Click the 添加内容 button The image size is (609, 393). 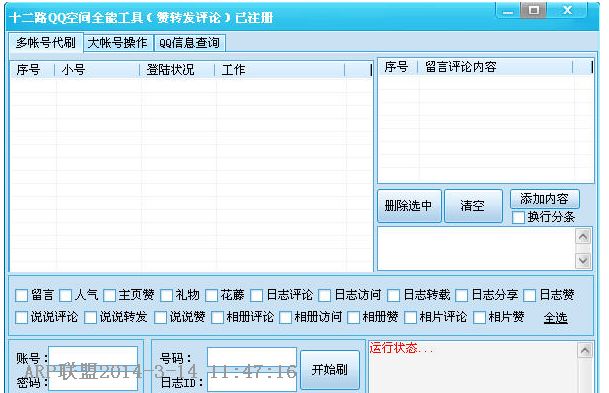pos(545,199)
